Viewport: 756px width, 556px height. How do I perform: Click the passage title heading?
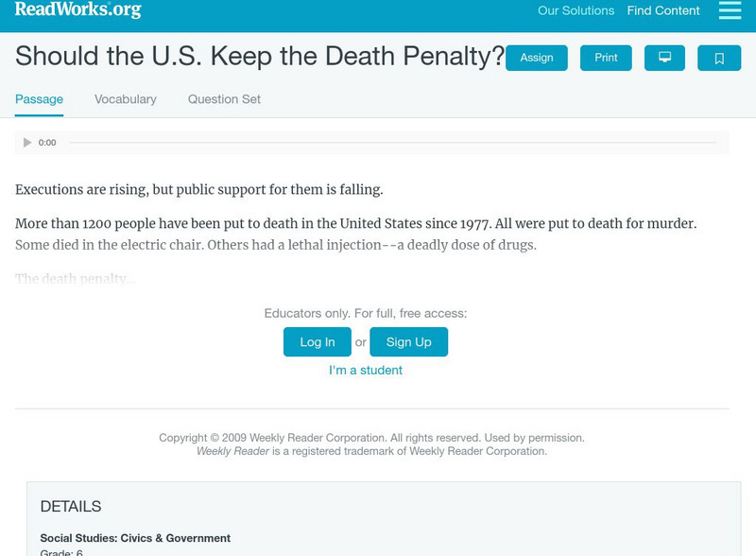click(x=260, y=57)
